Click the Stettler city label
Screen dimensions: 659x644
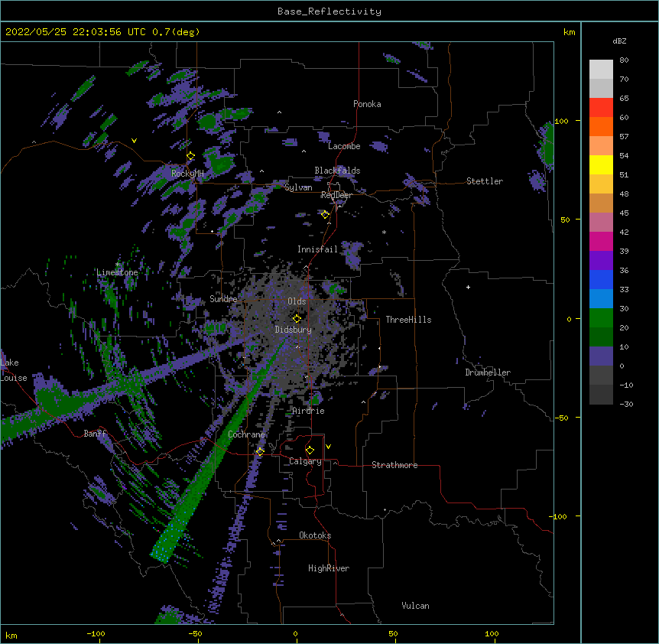pos(485,181)
